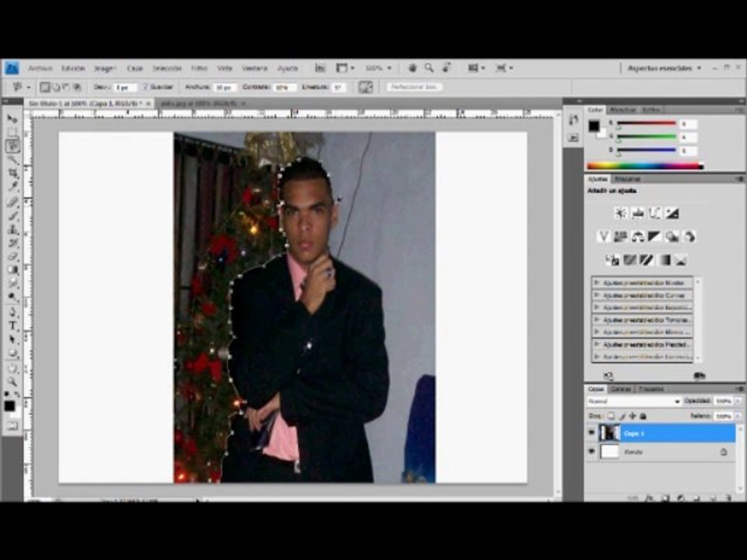This screenshot has width=747, height=560.
Task: Click the Contraste input field
Action: (283, 87)
